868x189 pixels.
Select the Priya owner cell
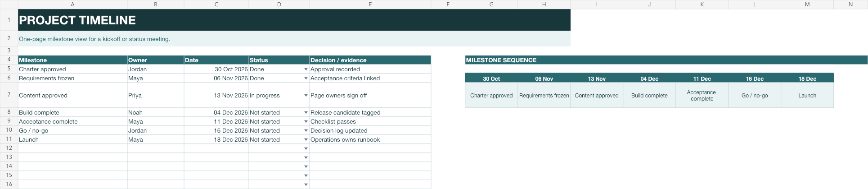click(x=156, y=95)
